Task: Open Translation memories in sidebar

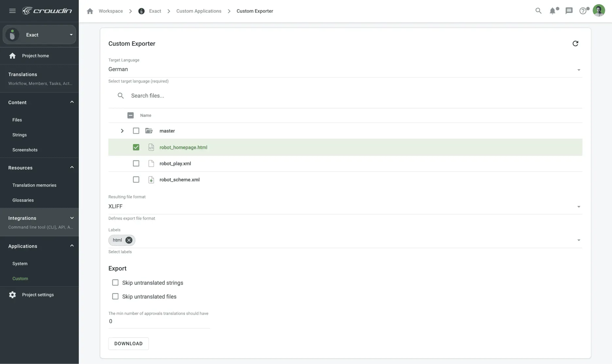Action: coord(34,185)
